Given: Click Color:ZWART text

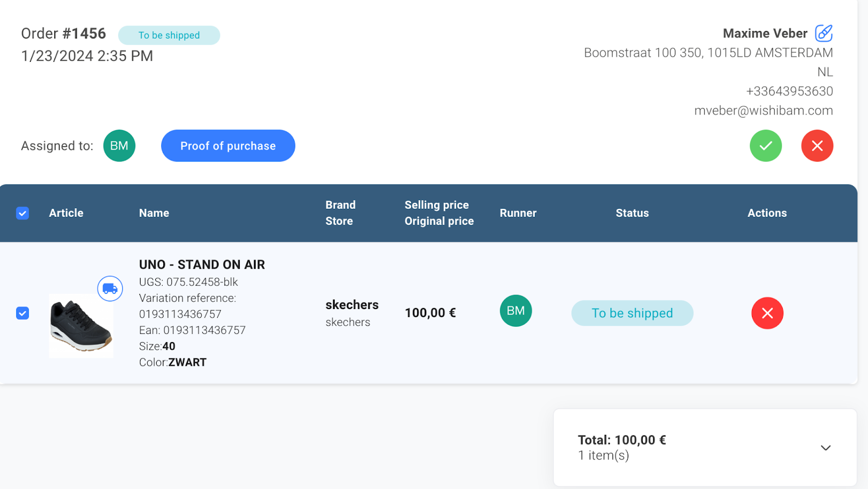Looking at the screenshot, I should [x=173, y=362].
